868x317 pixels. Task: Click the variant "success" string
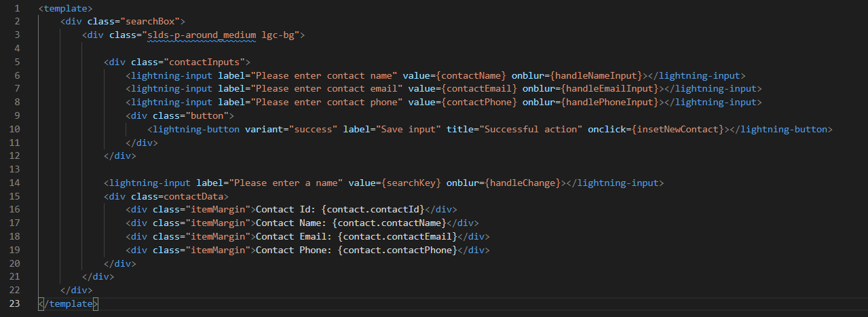[x=313, y=130]
